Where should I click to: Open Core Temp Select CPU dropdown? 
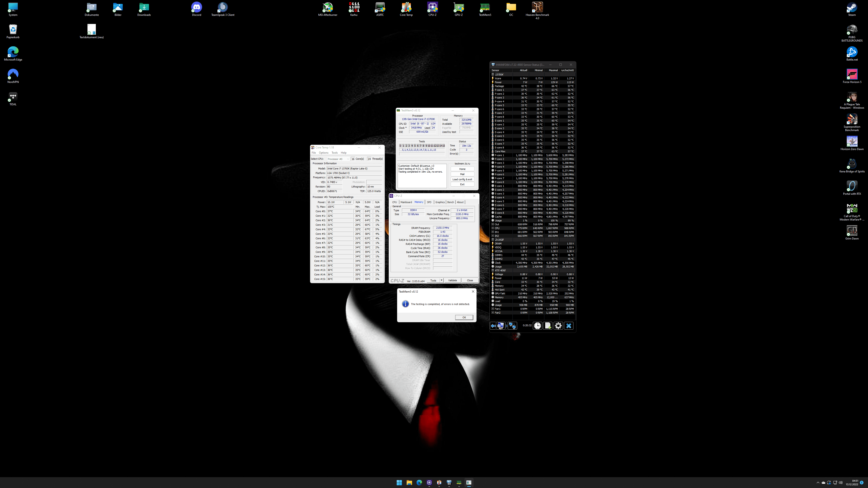point(338,159)
